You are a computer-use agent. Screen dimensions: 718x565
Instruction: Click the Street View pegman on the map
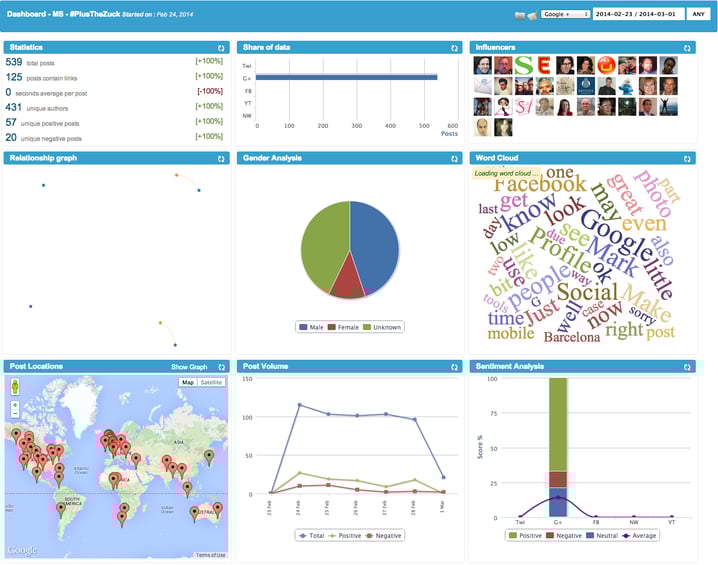(15, 387)
